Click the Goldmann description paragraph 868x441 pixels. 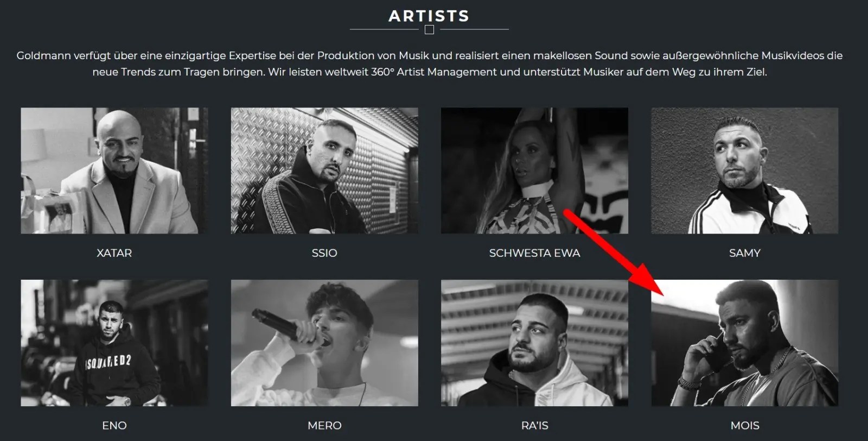click(429, 64)
